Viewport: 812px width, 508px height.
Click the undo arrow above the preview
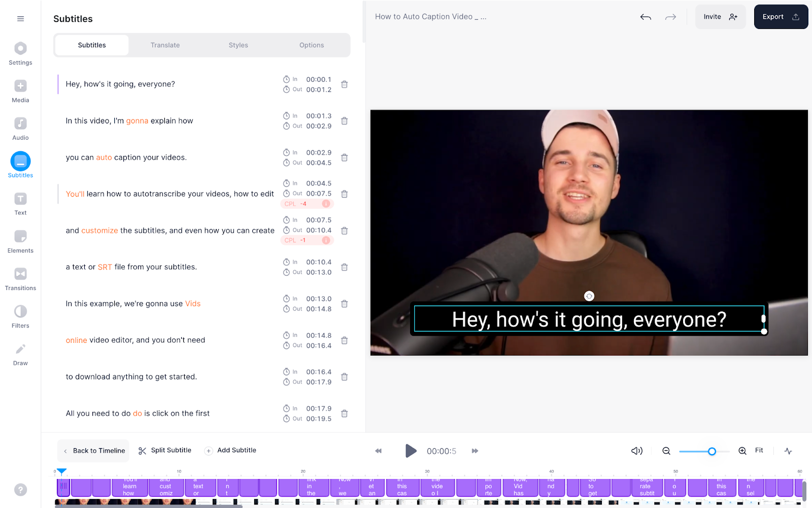[x=646, y=17]
